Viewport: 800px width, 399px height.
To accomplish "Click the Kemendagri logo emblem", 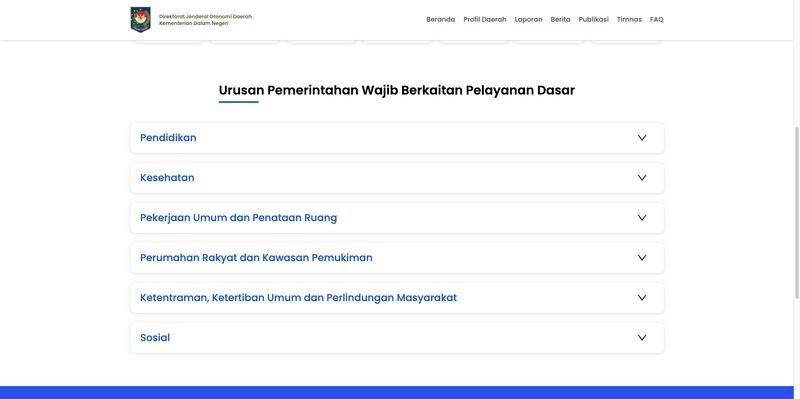I will click(x=140, y=19).
